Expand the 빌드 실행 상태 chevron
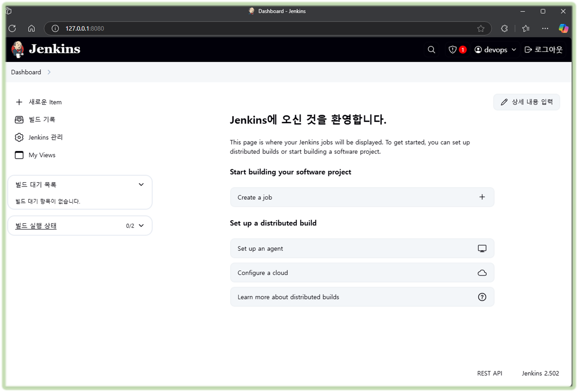This screenshot has height=392, width=578. click(x=141, y=226)
